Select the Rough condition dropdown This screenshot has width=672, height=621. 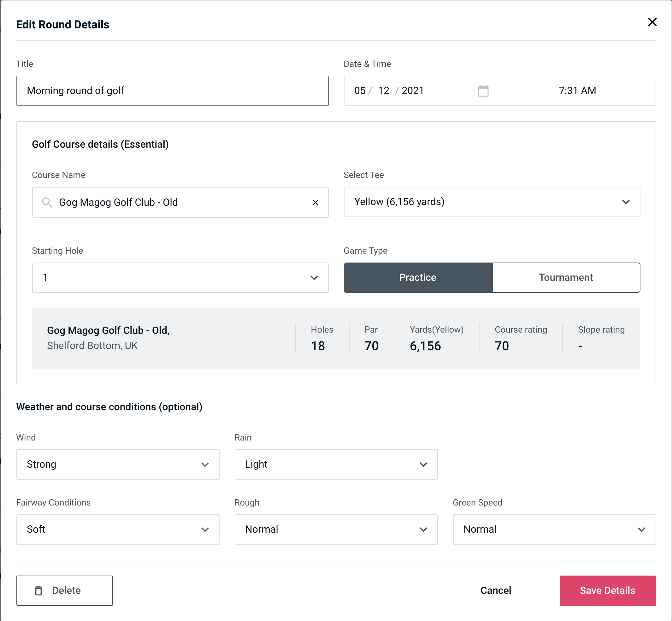pyautogui.click(x=336, y=529)
